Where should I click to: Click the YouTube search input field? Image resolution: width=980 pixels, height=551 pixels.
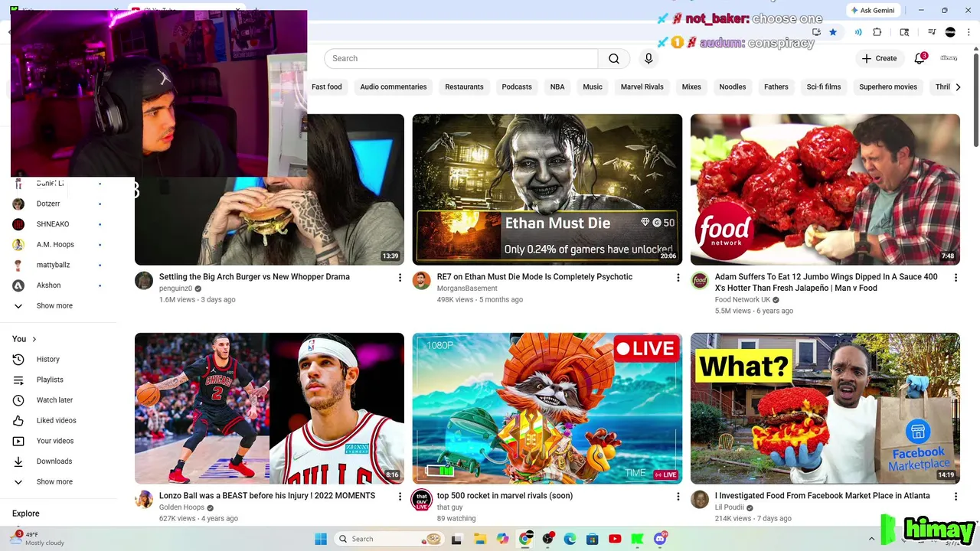(x=461, y=59)
